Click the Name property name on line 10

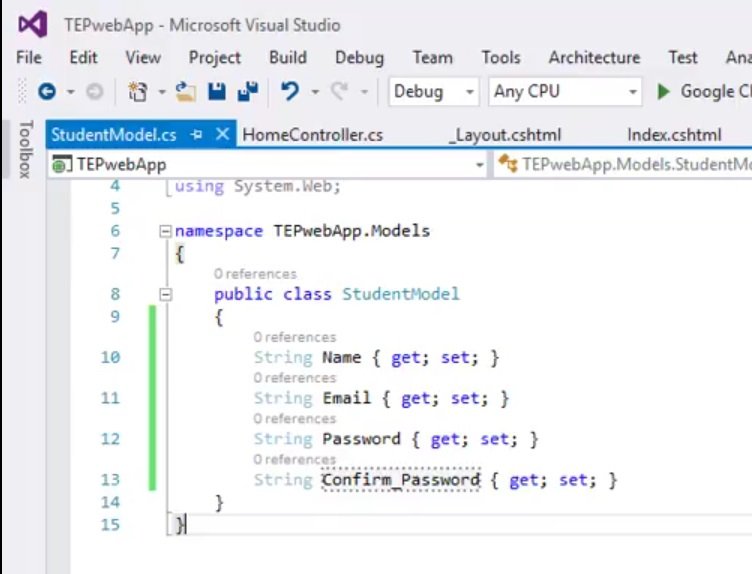pos(341,357)
